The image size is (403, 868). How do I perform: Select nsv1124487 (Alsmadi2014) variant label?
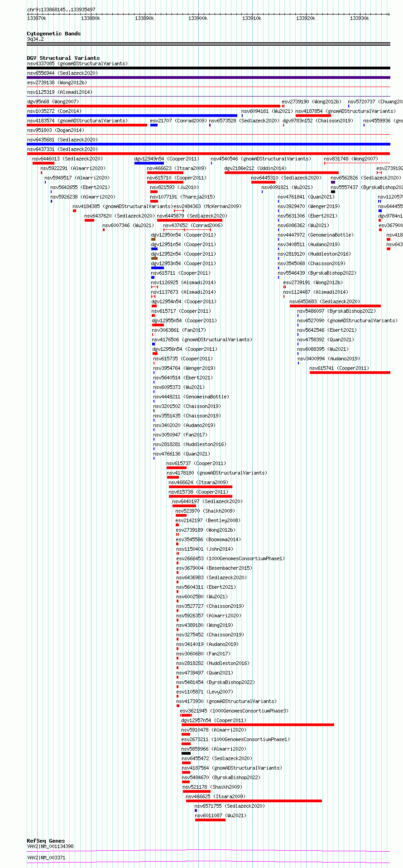click(316, 292)
